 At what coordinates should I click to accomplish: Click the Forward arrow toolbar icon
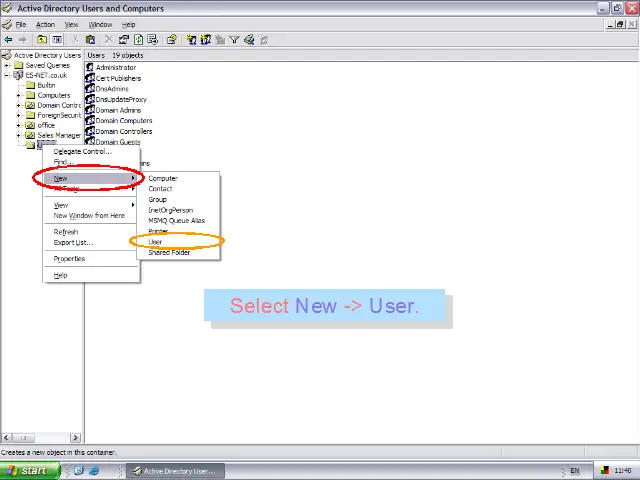22,40
